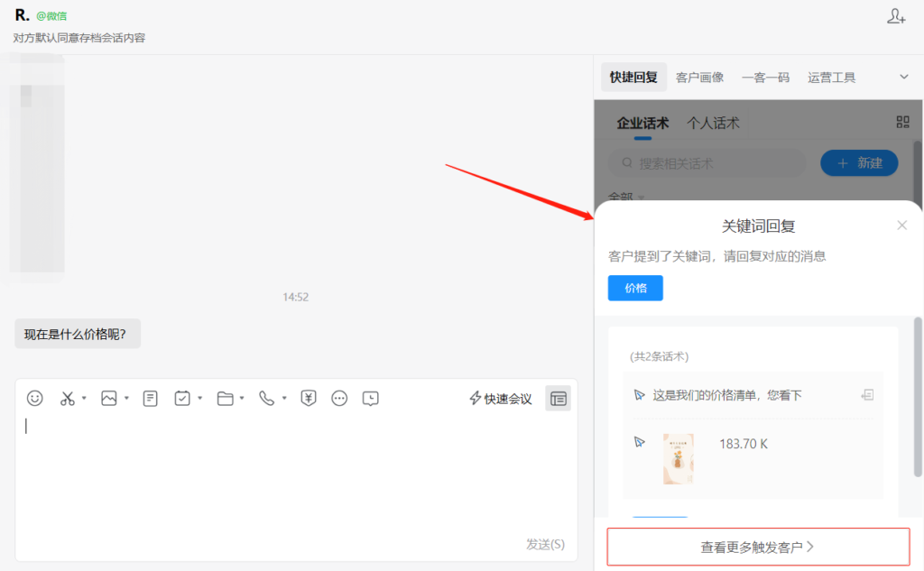
Task: Toggle the sidebar panel icon beside 快速会议
Action: click(x=559, y=398)
